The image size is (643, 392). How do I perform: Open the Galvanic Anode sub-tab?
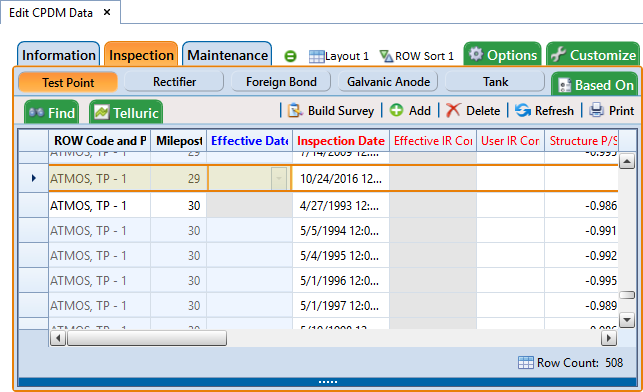388,82
